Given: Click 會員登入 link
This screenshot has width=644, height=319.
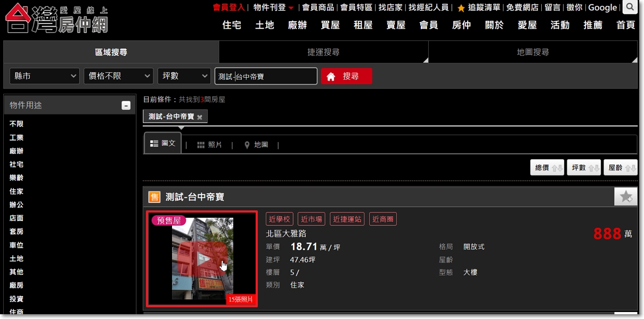Looking at the screenshot, I should (x=229, y=7).
